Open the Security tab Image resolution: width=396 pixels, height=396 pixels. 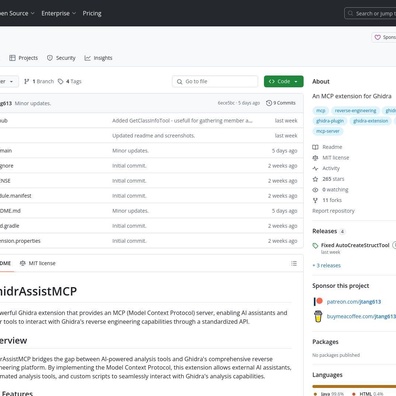tap(61, 58)
